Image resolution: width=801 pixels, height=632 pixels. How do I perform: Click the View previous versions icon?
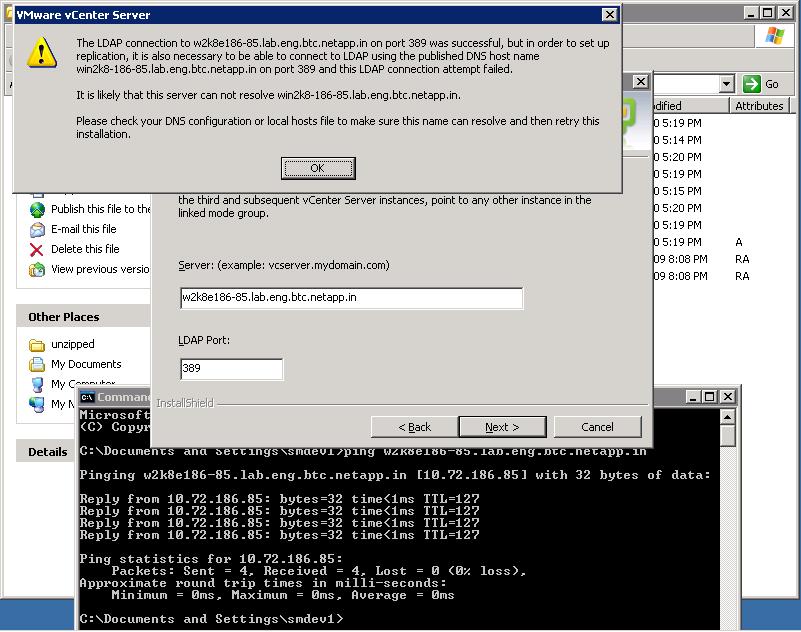pyautogui.click(x=37, y=269)
